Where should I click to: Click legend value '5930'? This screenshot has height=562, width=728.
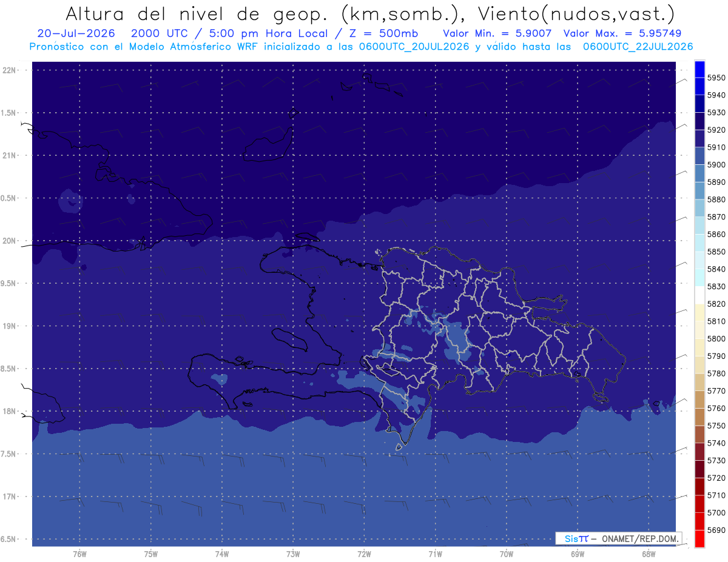716,113
